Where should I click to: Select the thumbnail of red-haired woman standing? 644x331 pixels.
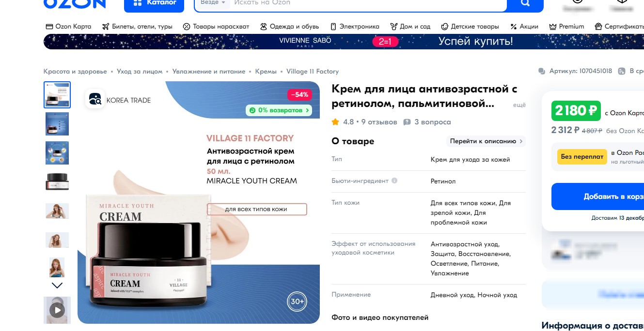click(x=57, y=267)
